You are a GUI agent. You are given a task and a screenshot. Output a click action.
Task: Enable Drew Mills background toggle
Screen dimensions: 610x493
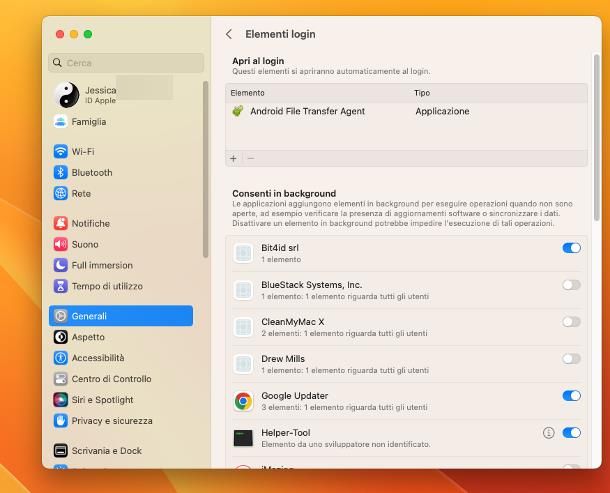coord(571,359)
